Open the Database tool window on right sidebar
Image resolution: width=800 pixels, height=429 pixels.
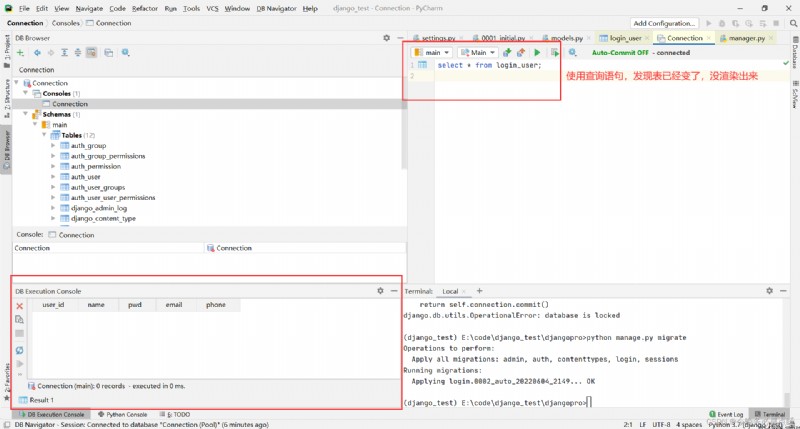click(795, 52)
